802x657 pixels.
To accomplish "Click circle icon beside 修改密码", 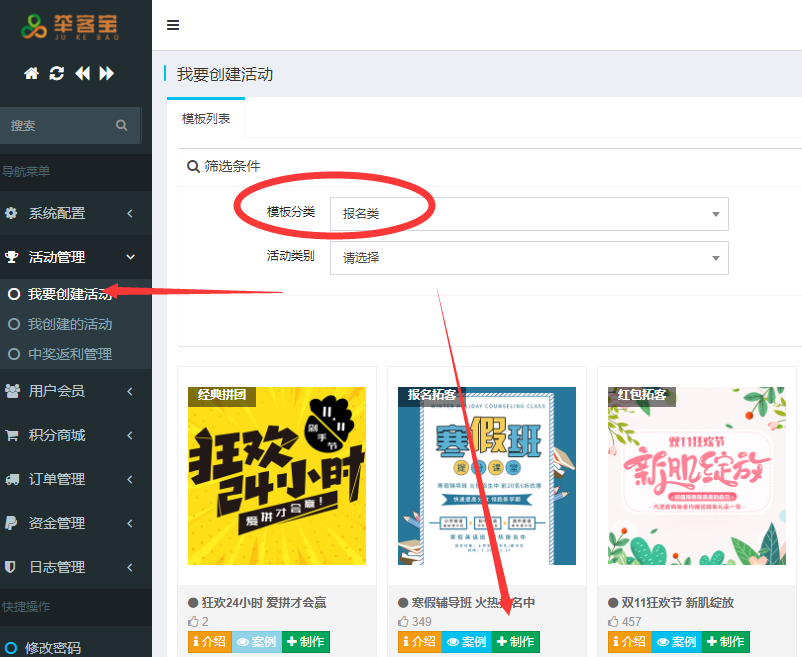I will (11, 648).
